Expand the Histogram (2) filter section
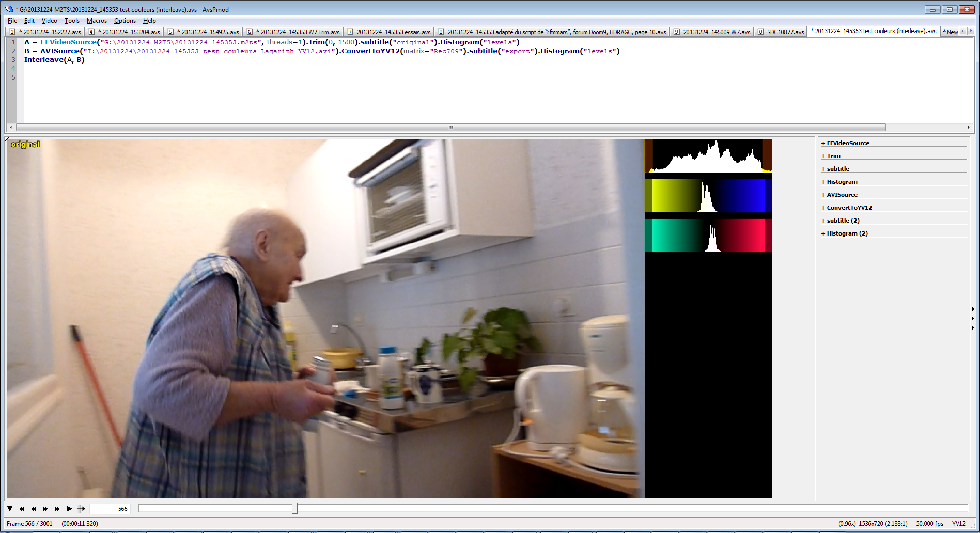 pos(847,233)
